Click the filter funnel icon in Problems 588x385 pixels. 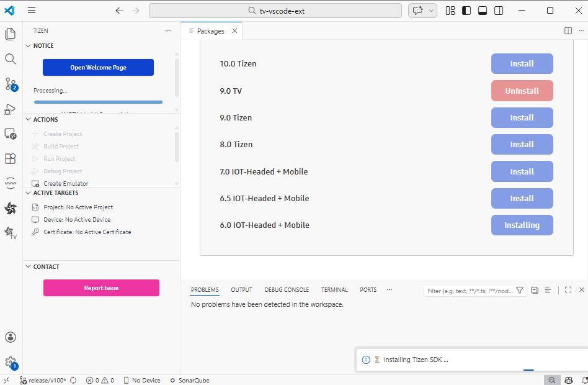pos(520,290)
